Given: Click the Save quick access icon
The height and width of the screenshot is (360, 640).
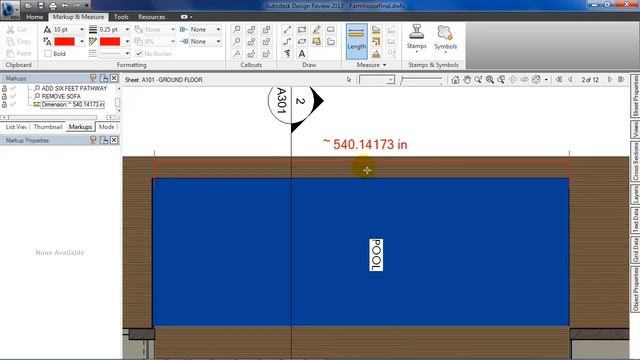Looking at the screenshot, I should pos(40,6).
